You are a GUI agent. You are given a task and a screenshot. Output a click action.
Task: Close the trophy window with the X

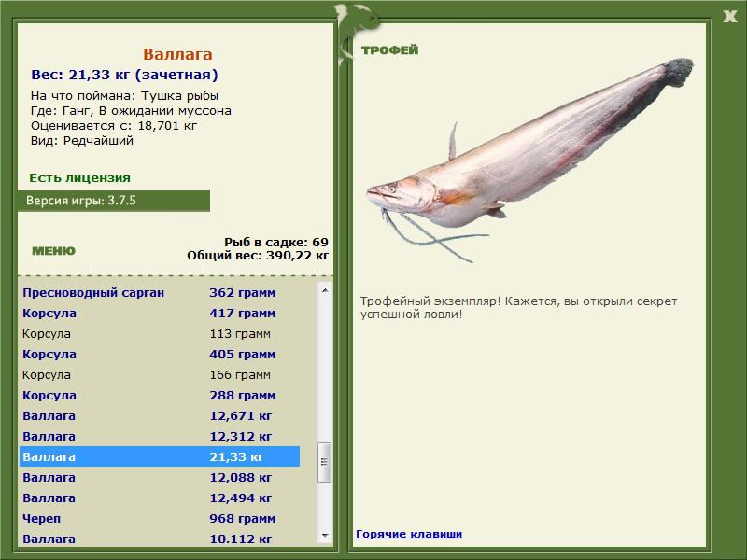[x=729, y=17]
